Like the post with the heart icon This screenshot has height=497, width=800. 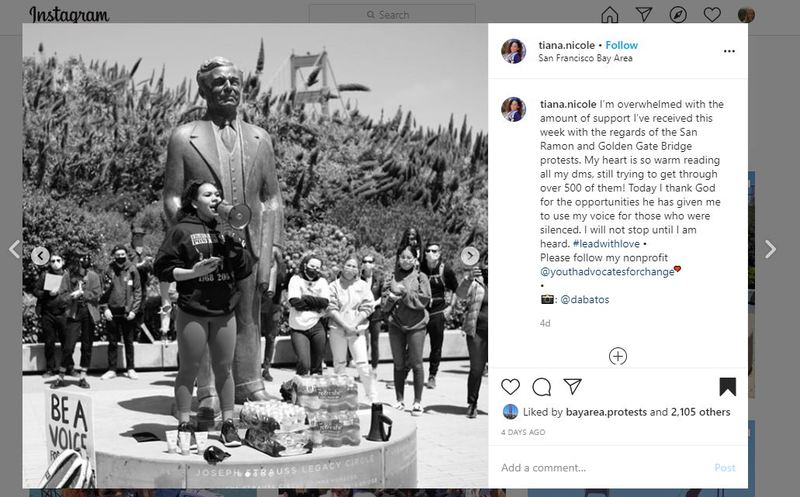[510, 387]
